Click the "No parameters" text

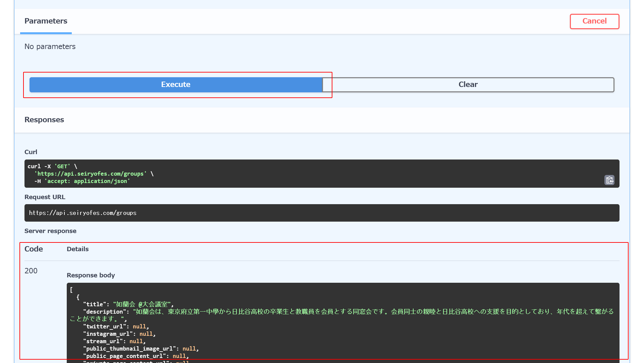coord(50,46)
